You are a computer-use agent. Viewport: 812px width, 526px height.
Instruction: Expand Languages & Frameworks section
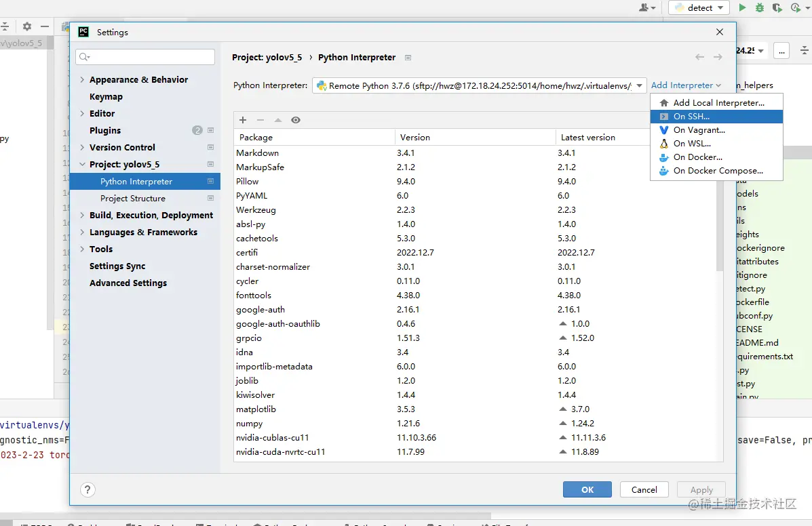(x=82, y=232)
